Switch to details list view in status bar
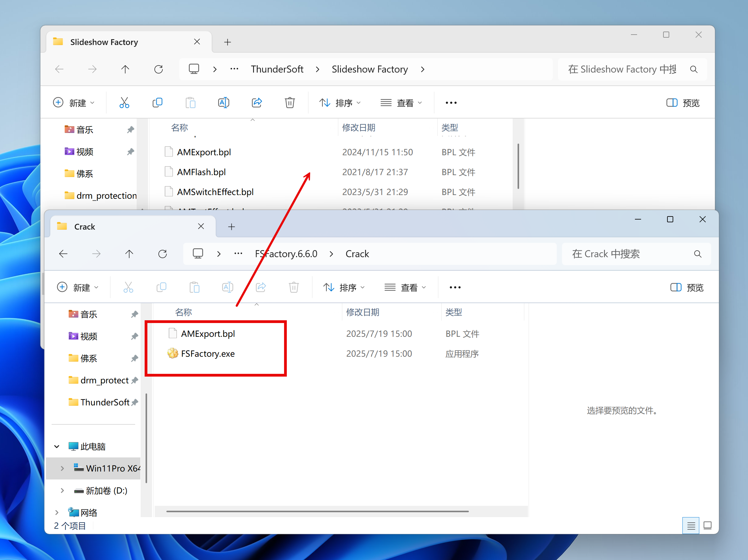This screenshot has height=560, width=748. point(691,525)
